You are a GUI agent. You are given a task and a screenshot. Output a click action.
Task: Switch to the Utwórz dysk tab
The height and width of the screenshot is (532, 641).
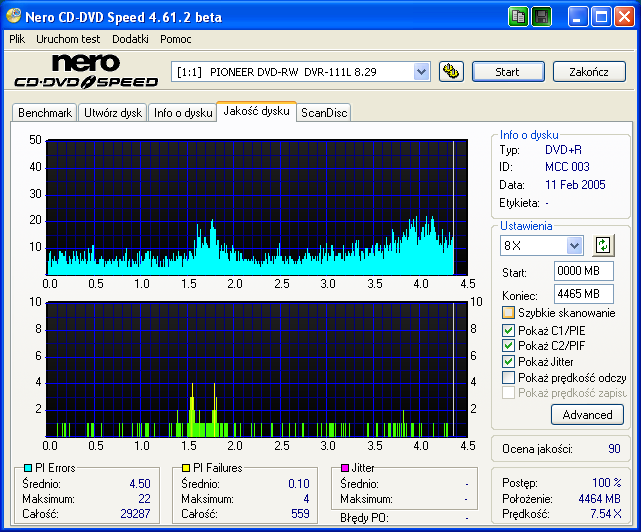[x=113, y=112]
